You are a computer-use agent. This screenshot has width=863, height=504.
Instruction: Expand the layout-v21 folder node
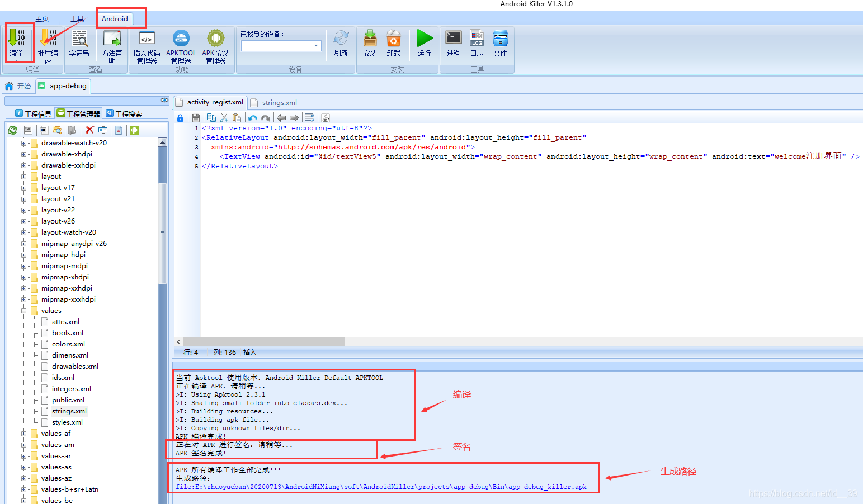tap(24, 199)
